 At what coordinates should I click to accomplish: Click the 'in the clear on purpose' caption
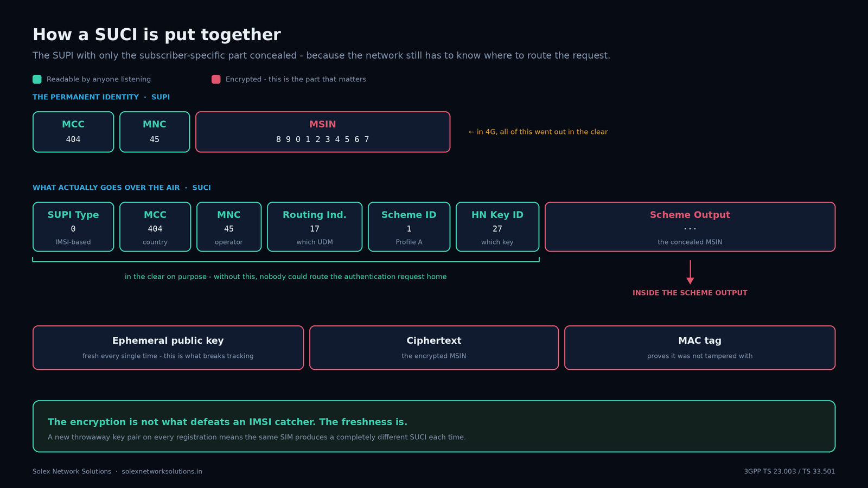(286, 277)
